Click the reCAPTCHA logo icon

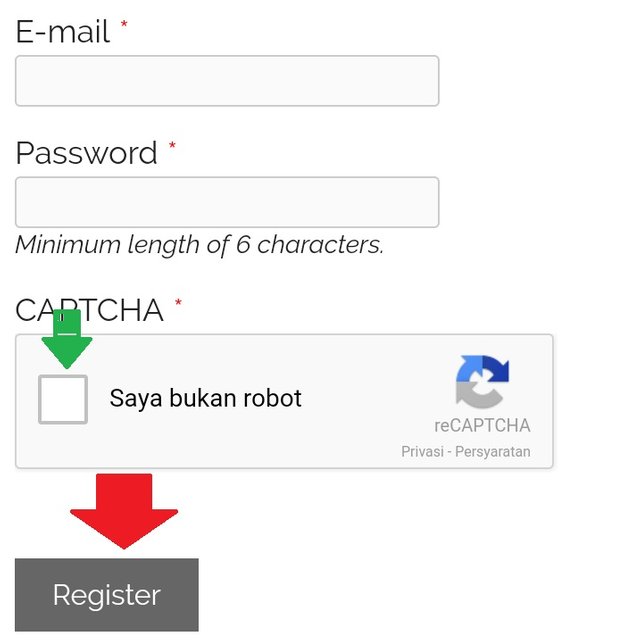tap(482, 382)
